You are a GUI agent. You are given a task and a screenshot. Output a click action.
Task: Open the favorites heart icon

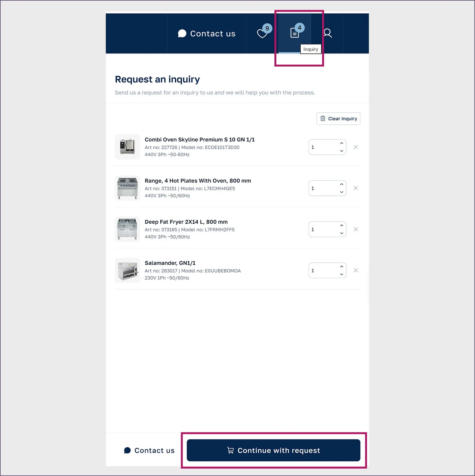tap(262, 33)
